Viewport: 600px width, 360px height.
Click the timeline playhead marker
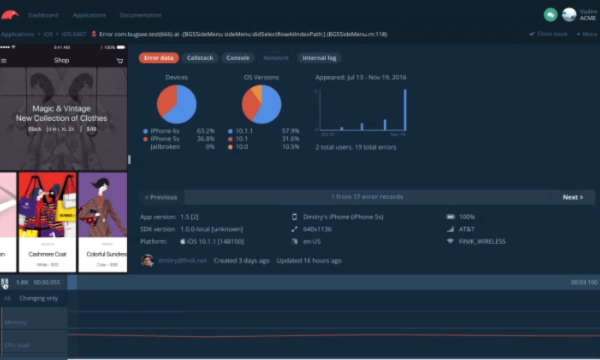click(x=72, y=282)
